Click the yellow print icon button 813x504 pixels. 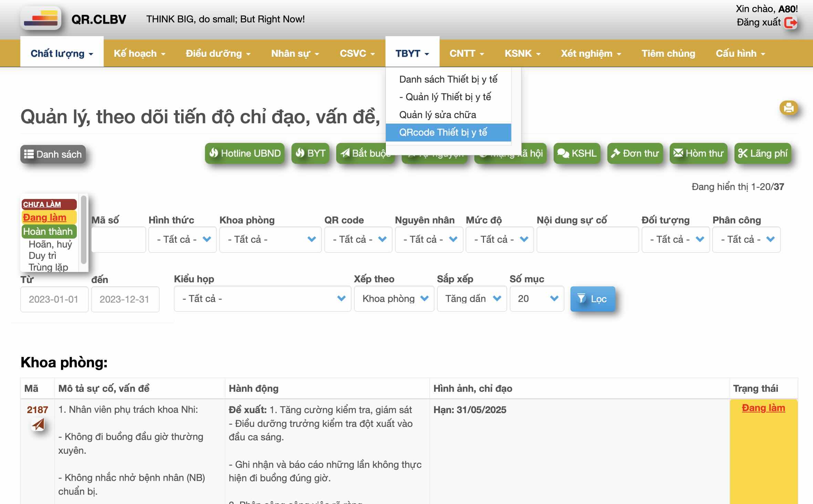pos(788,108)
